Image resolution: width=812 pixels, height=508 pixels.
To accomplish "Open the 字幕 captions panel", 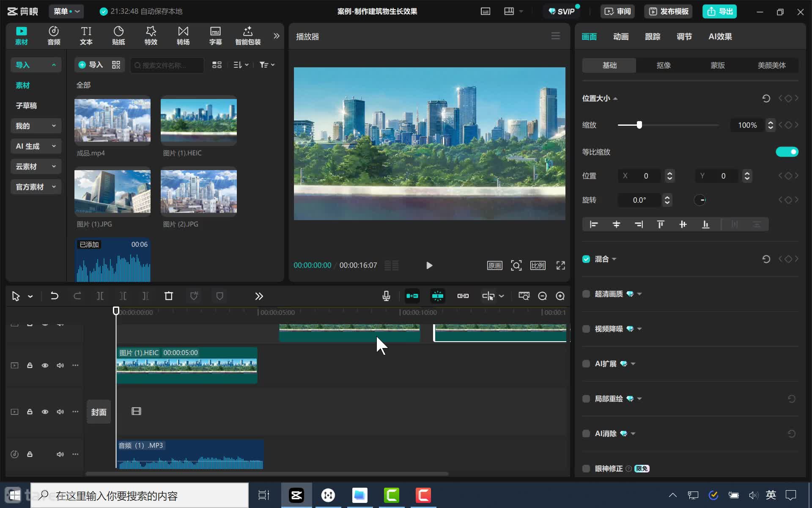I will click(x=215, y=36).
